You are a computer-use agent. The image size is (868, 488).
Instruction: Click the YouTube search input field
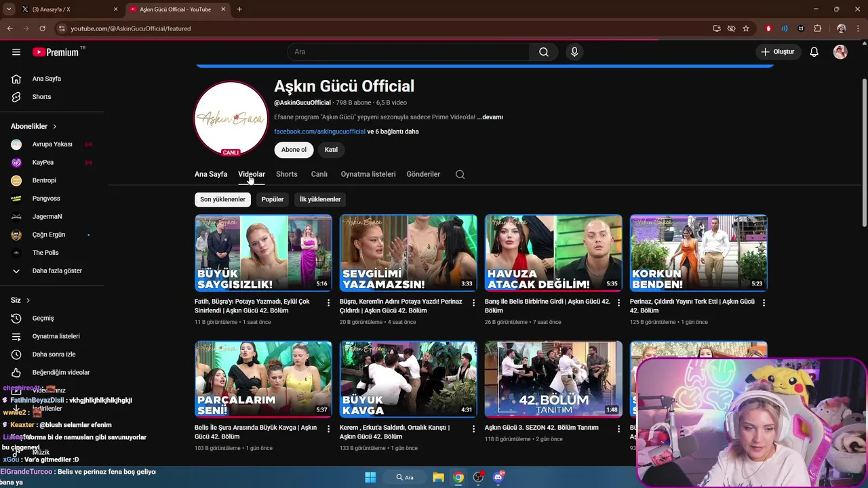point(408,52)
